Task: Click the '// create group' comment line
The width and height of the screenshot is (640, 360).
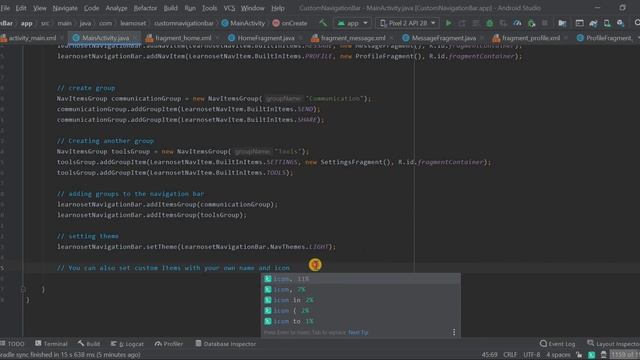Action: point(86,88)
